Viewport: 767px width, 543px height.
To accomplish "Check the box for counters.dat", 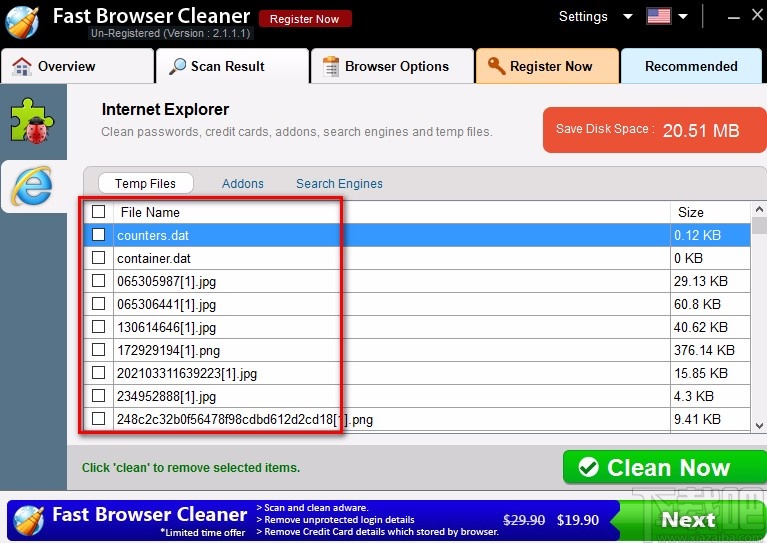I will pyautogui.click(x=98, y=234).
